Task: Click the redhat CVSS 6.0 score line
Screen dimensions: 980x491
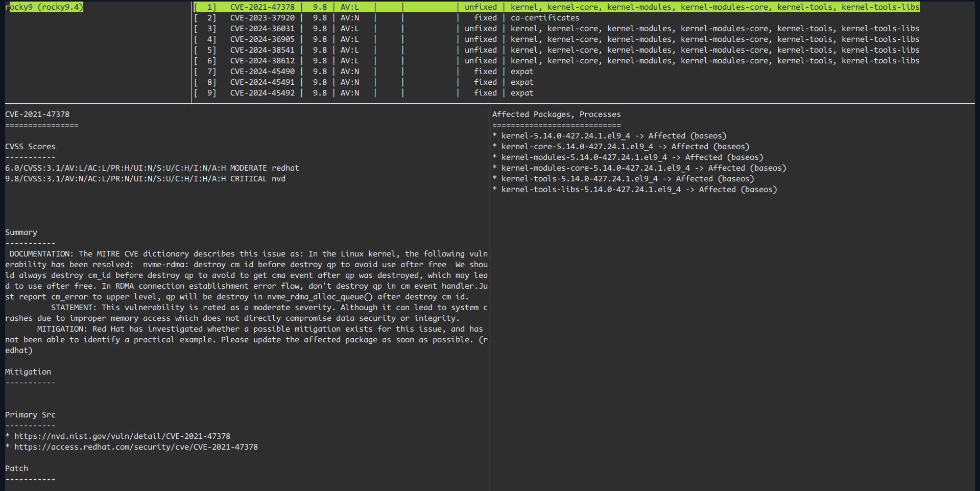Action: click(x=151, y=168)
